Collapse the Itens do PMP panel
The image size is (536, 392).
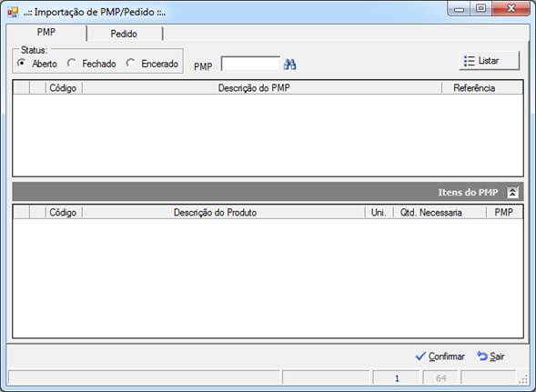[512, 192]
